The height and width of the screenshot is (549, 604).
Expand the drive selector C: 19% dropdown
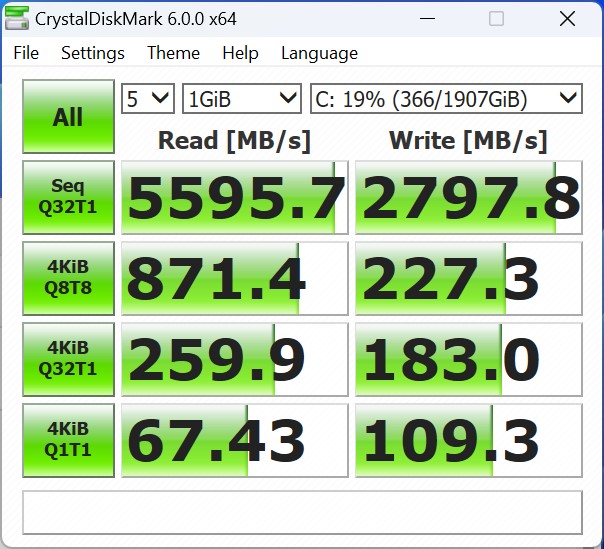446,99
